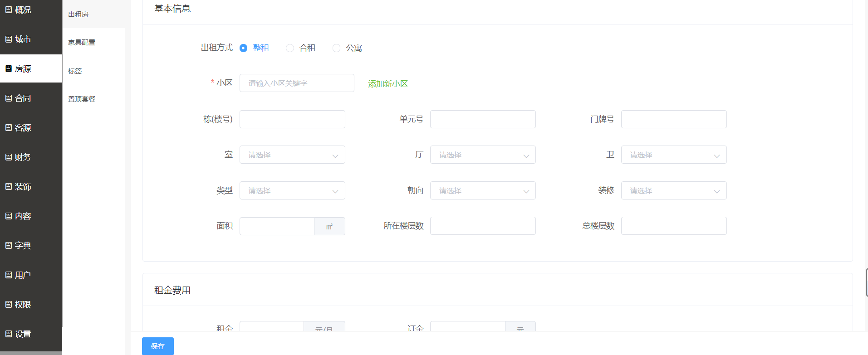This screenshot has height=355, width=868.
Task: Click the icon beside 设置 in the sidebar
Action: [x=9, y=334]
